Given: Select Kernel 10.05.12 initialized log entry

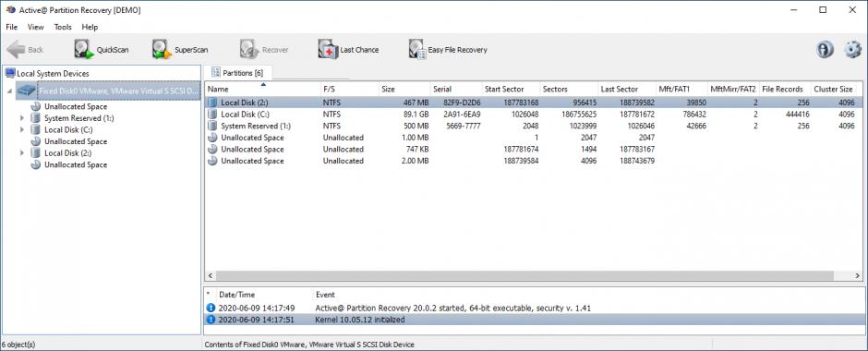Looking at the screenshot, I should tap(534, 320).
